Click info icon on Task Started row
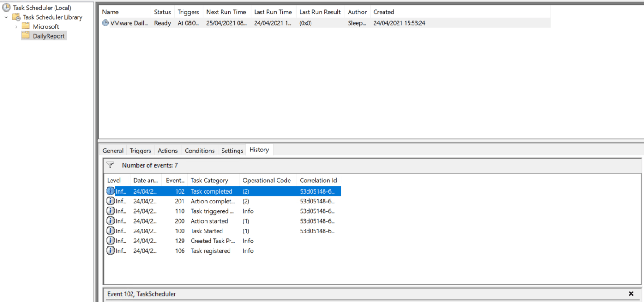This screenshot has width=644, height=302. 110,231
